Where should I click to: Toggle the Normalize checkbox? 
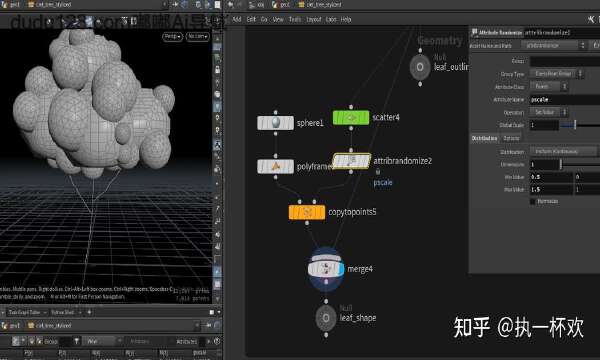[x=533, y=201]
